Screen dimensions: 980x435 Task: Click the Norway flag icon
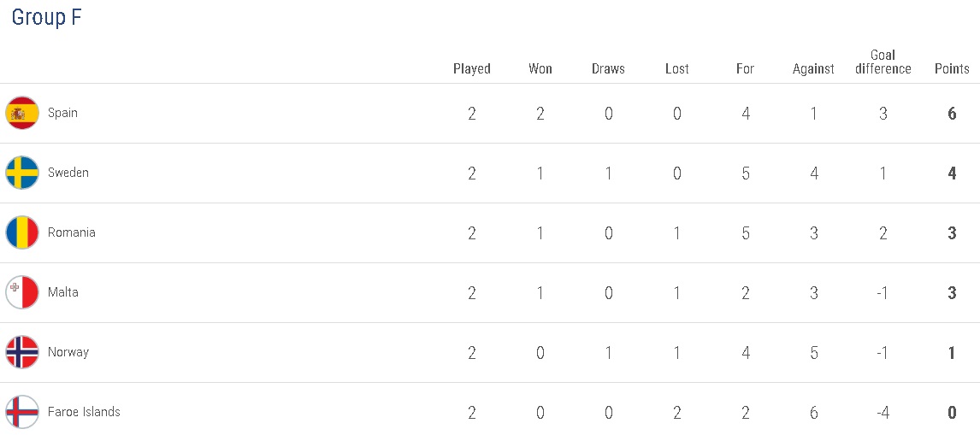[22, 352]
